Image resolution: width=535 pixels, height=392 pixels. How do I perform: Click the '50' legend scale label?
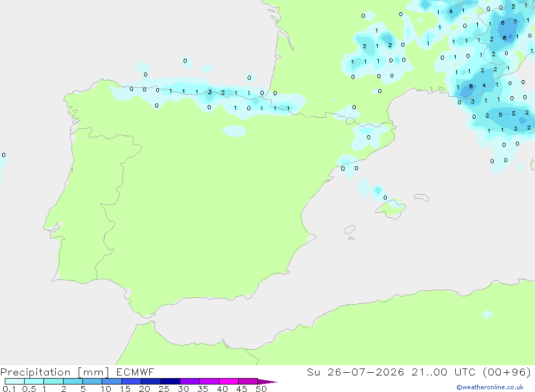[x=261, y=389]
